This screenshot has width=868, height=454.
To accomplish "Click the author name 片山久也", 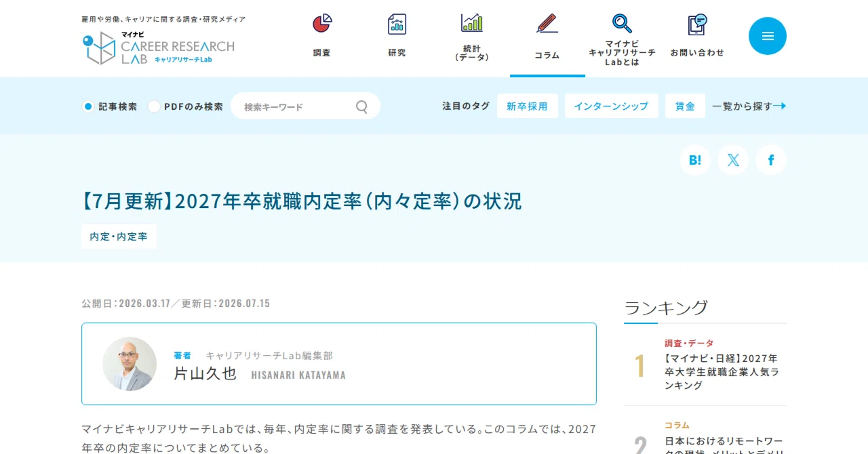I will pyautogui.click(x=205, y=373).
